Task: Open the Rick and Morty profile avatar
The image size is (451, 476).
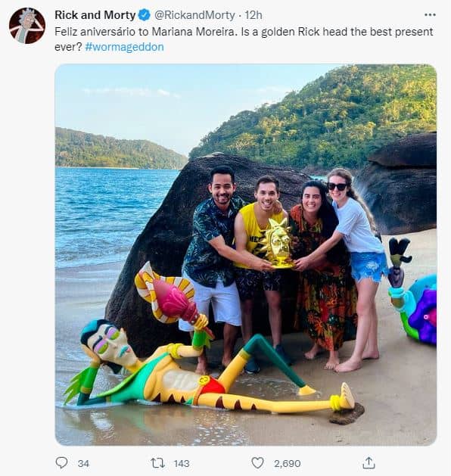Action: tap(27, 26)
